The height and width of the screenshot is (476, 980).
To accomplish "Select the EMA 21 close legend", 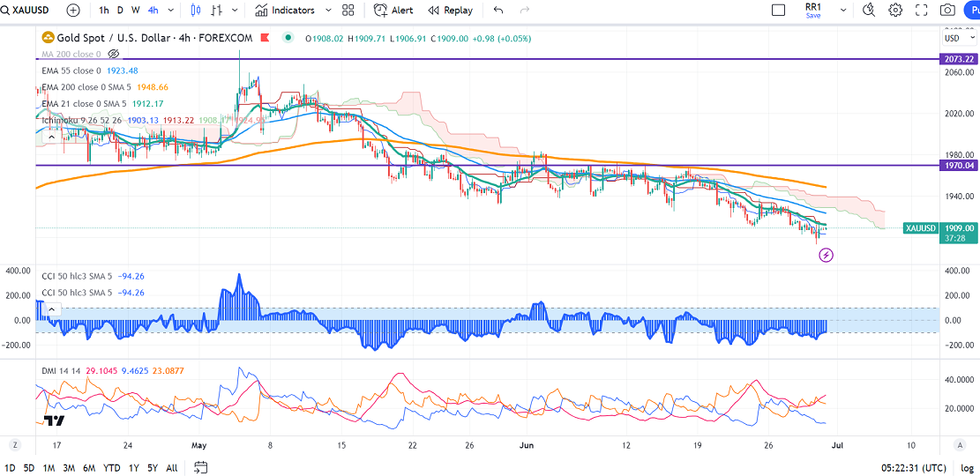I will [x=82, y=103].
